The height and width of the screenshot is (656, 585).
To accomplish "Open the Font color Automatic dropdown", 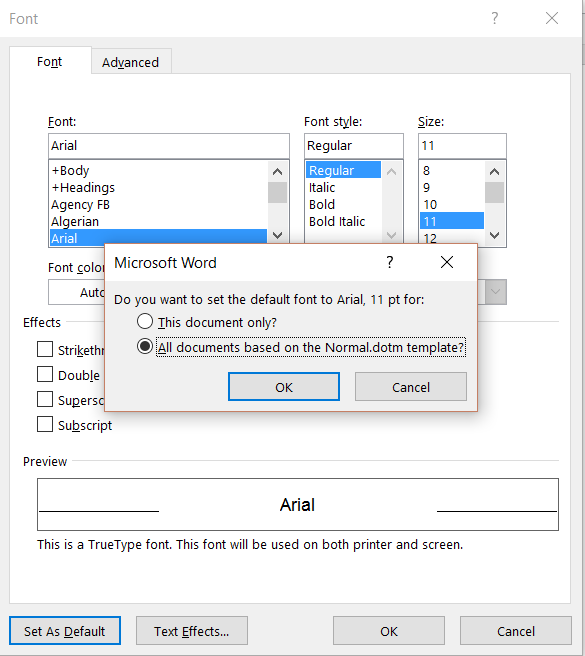I will pos(77,292).
